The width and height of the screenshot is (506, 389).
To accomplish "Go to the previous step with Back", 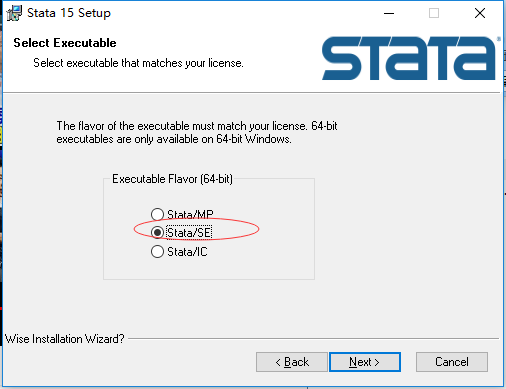I will [x=292, y=362].
